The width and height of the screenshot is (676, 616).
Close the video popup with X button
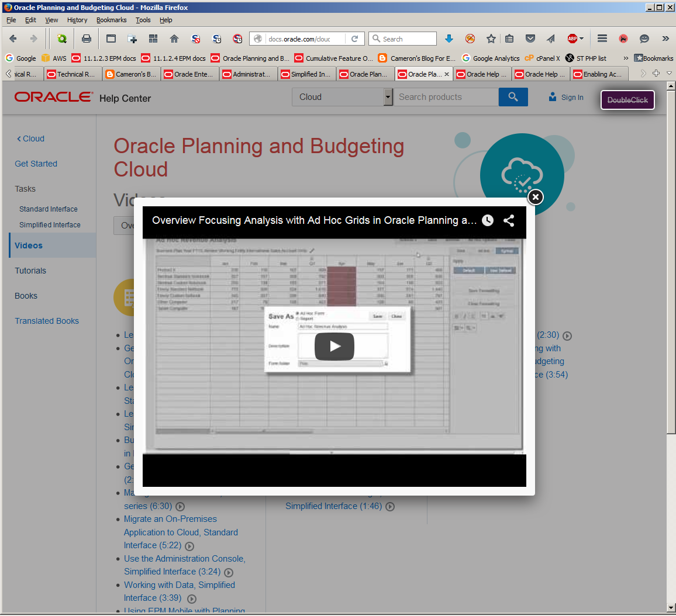[x=536, y=198]
